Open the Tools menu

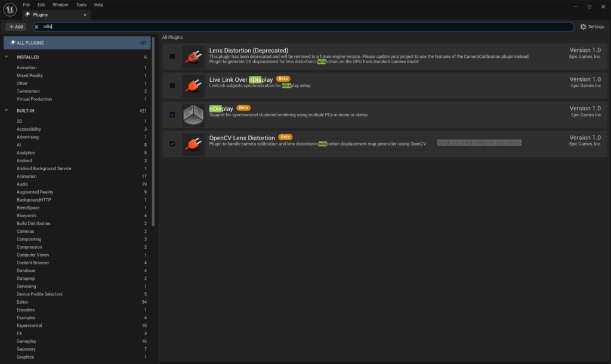[81, 5]
